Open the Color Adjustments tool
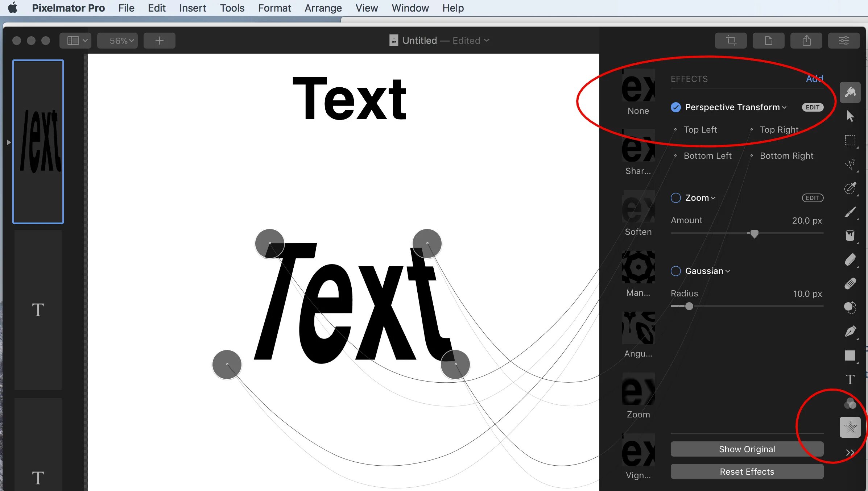Image resolution: width=868 pixels, height=491 pixels. (850, 403)
